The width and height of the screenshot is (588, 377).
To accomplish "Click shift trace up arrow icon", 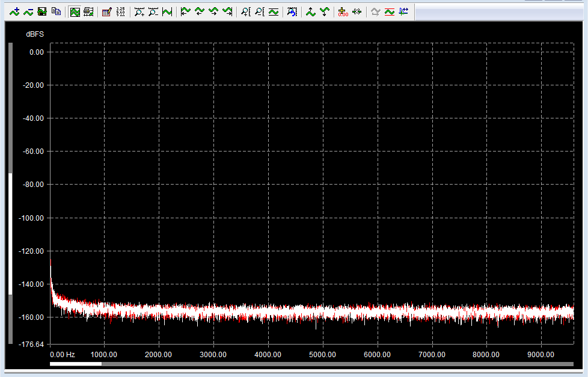I will pos(310,12).
